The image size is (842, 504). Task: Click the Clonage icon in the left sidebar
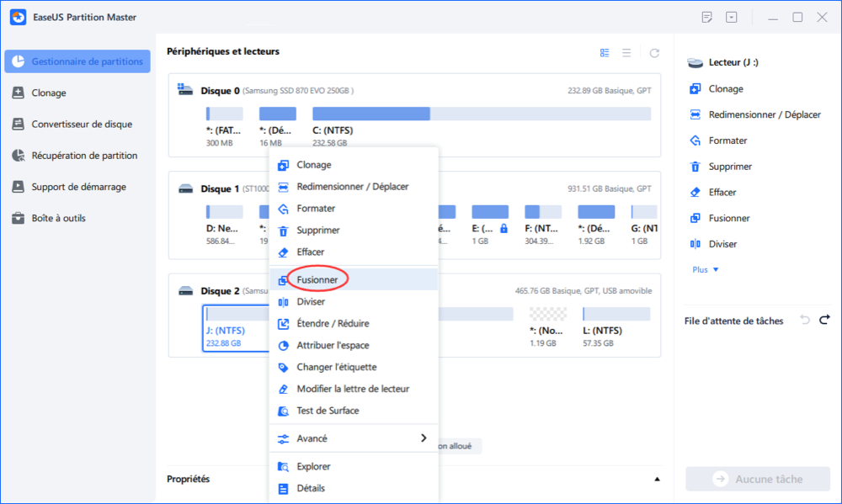pos(18,93)
